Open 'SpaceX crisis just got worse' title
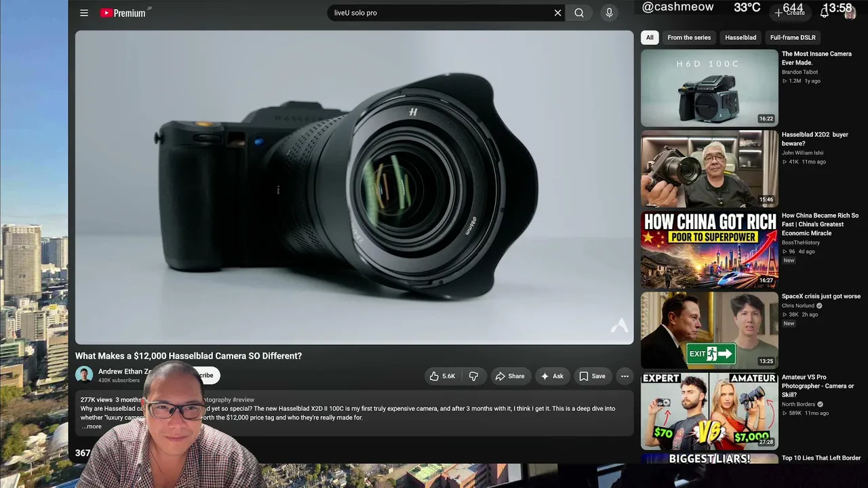 tap(821, 296)
